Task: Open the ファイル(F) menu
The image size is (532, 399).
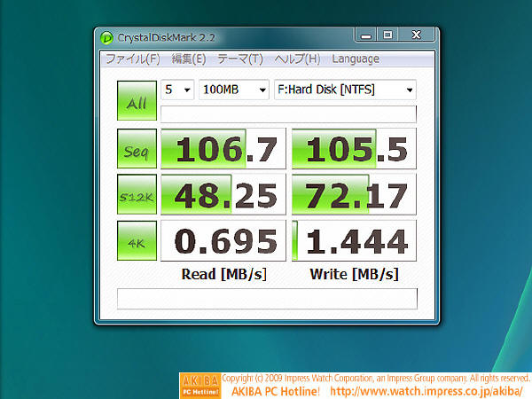Action: click(133, 59)
